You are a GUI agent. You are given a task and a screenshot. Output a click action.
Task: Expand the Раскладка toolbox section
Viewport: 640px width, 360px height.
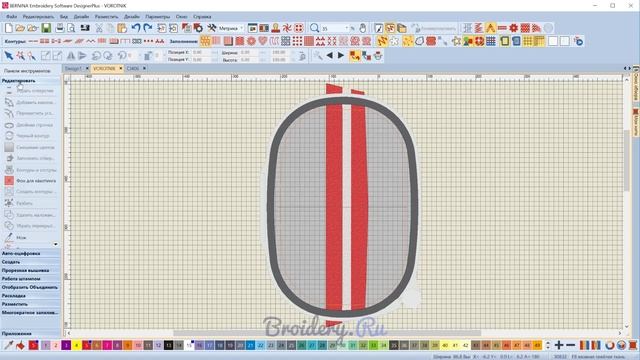(30, 296)
